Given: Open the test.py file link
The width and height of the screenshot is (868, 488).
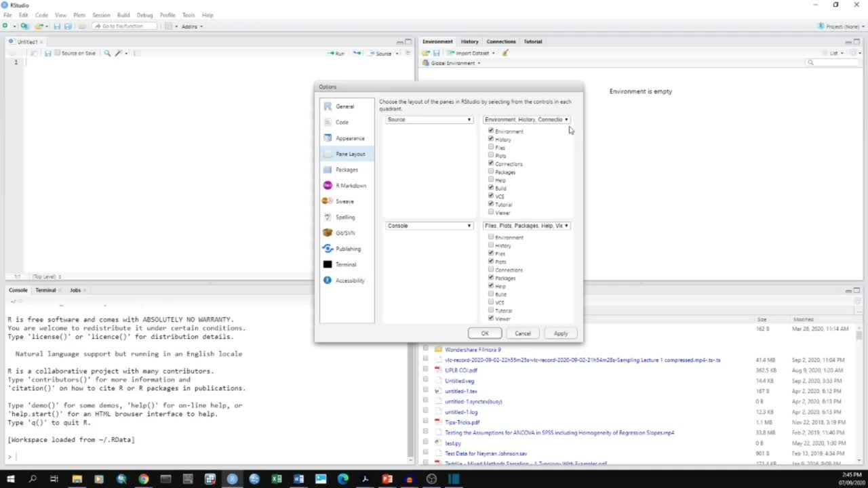Looking at the screenshot, I should pyautogui.click(x=453, y=443).
